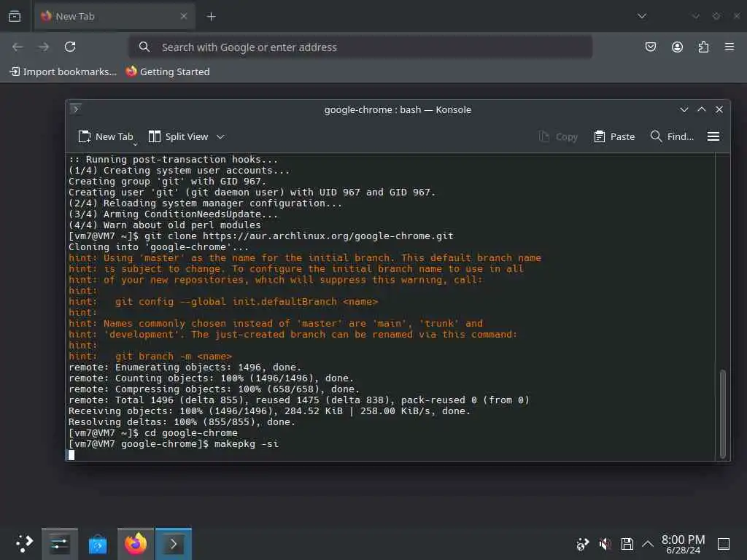Open Firefox application hamburger menu

[x=729, y=47]
